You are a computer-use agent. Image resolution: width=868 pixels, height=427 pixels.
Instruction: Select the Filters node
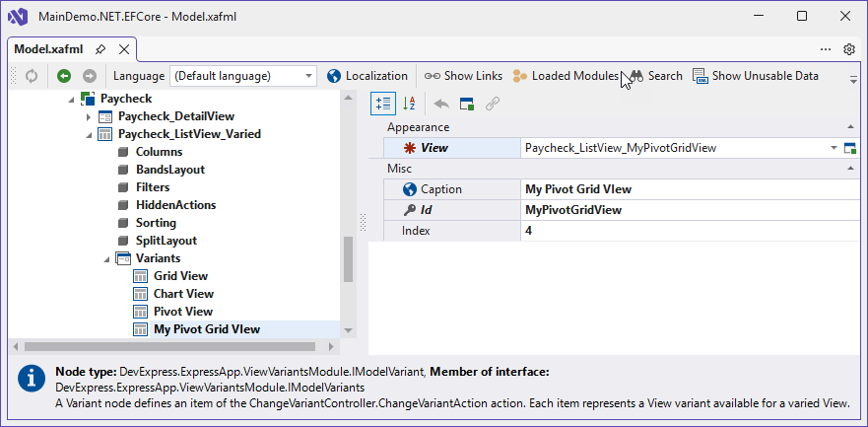pos(153,187)
